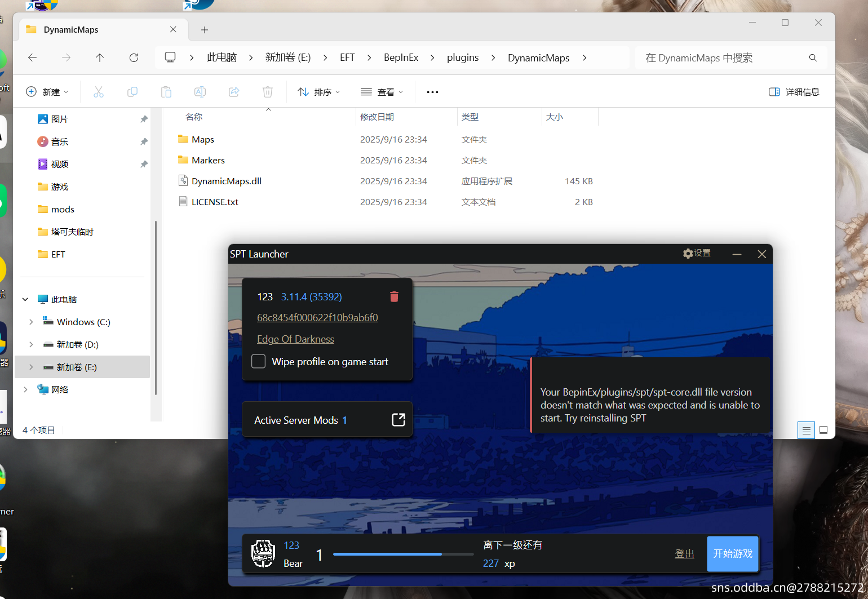Toggle the 详细信息 details pane

pos(794,92)
